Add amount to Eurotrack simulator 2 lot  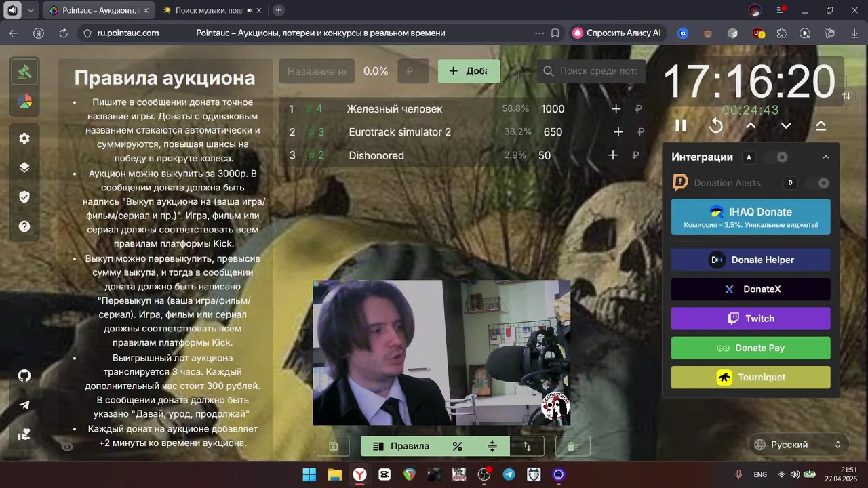pyautogui.click(x=618, y=132)
